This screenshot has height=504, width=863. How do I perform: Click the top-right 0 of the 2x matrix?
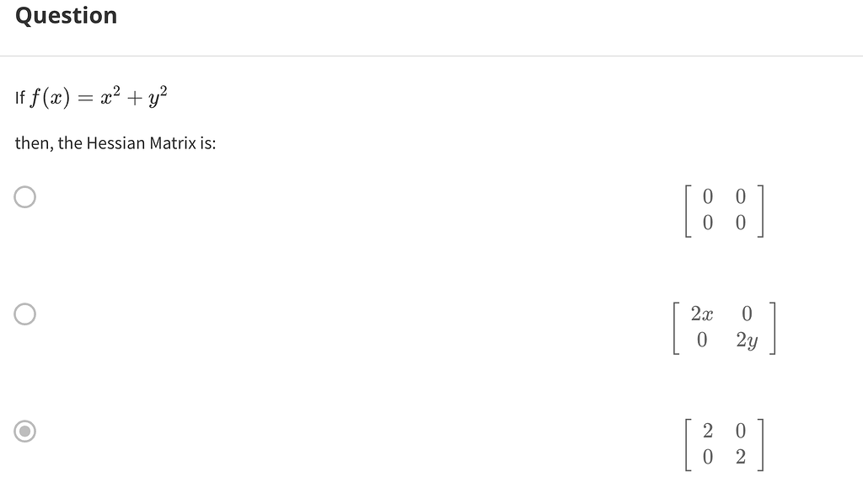point(747,314)
